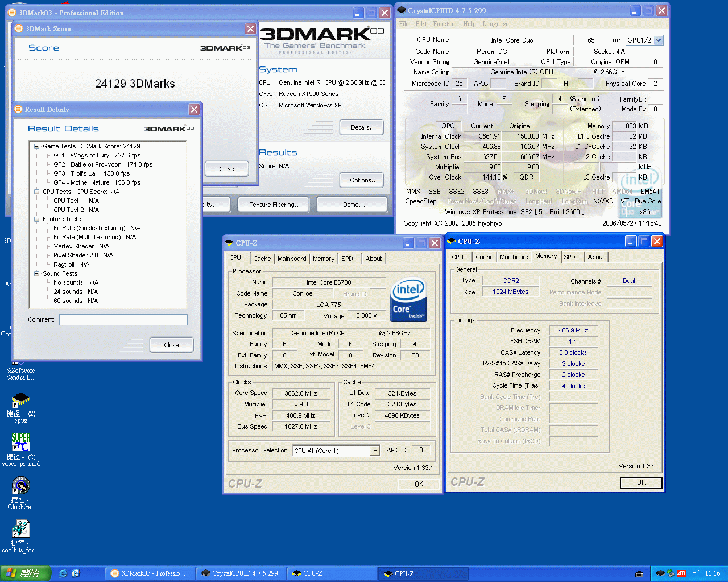
Task: Click the right CPU-Z window title icon
Action: click(452, 241)
